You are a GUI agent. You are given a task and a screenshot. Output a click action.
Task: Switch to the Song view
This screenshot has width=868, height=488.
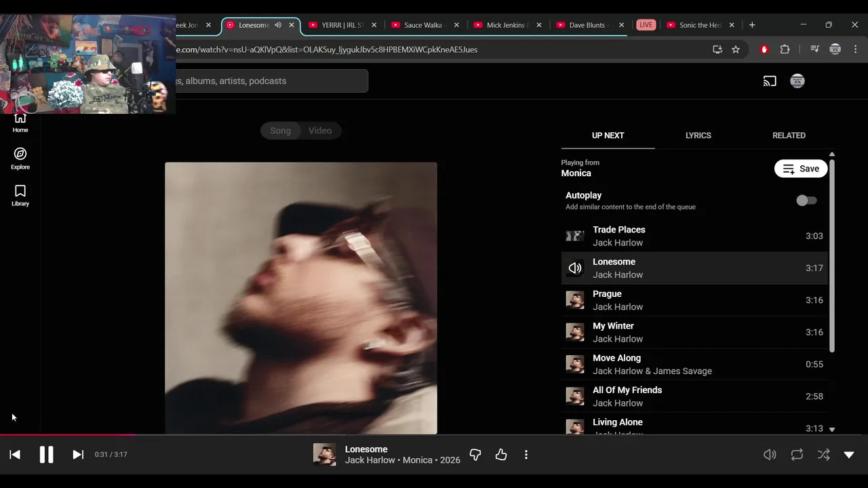tap(281, 131)
